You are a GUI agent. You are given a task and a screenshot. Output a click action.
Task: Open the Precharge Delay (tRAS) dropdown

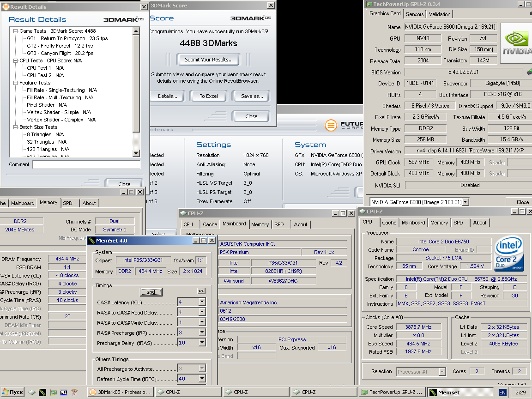click(x=202, y=342)
